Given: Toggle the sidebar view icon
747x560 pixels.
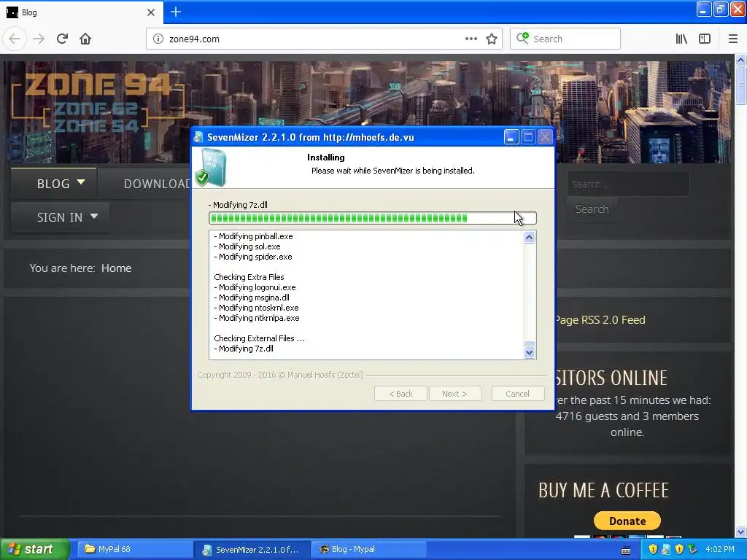Looking at the screenshot, I should point(705,39).
